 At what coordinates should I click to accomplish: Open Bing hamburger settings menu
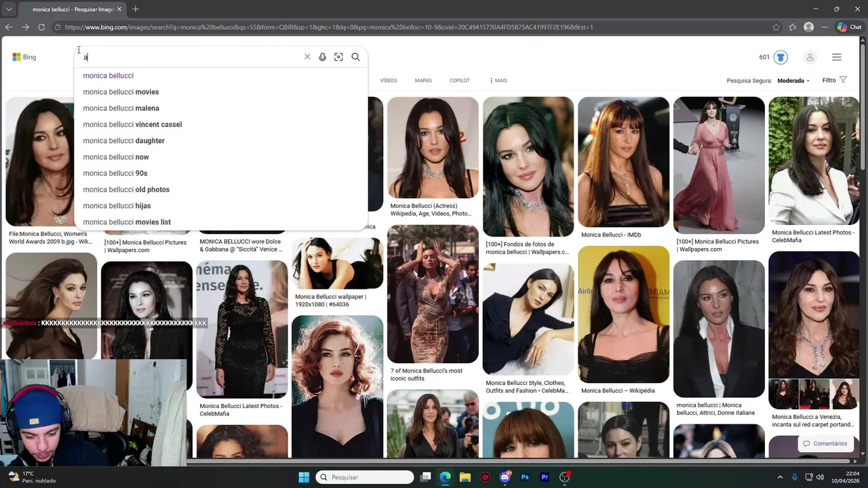coord(837,57)
